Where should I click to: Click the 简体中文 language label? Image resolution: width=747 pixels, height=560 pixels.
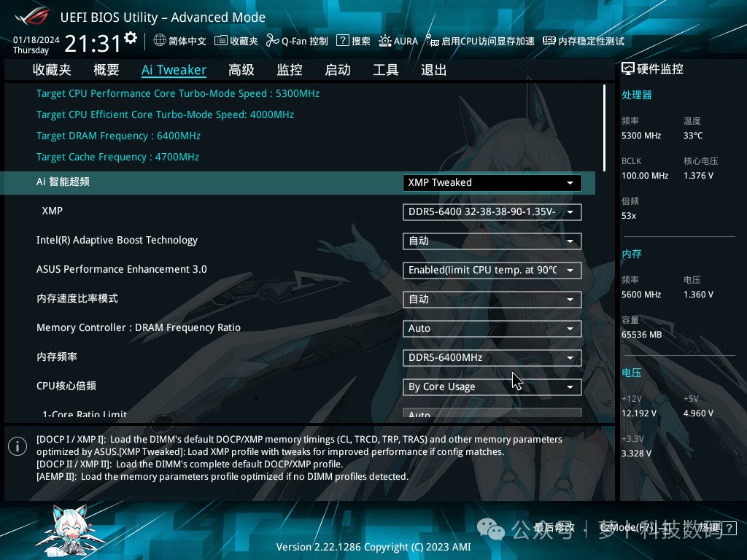[x=187, y=41]
